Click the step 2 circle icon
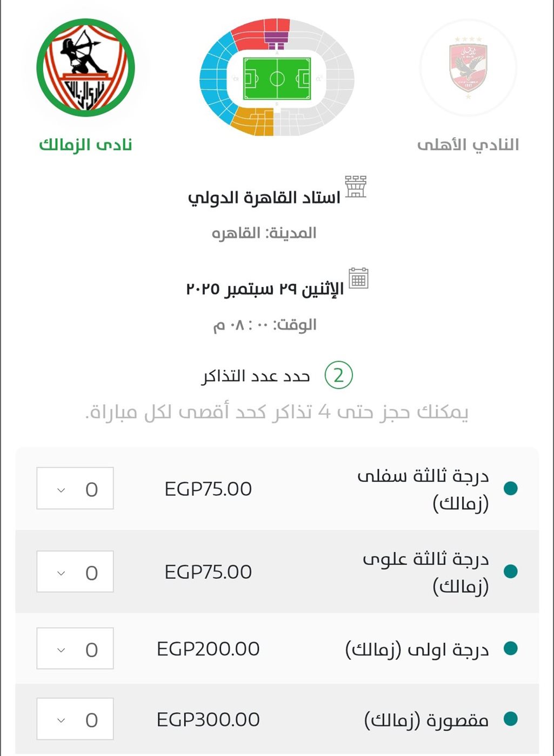This screenshot has height=756, width=554. coord(339,375)
